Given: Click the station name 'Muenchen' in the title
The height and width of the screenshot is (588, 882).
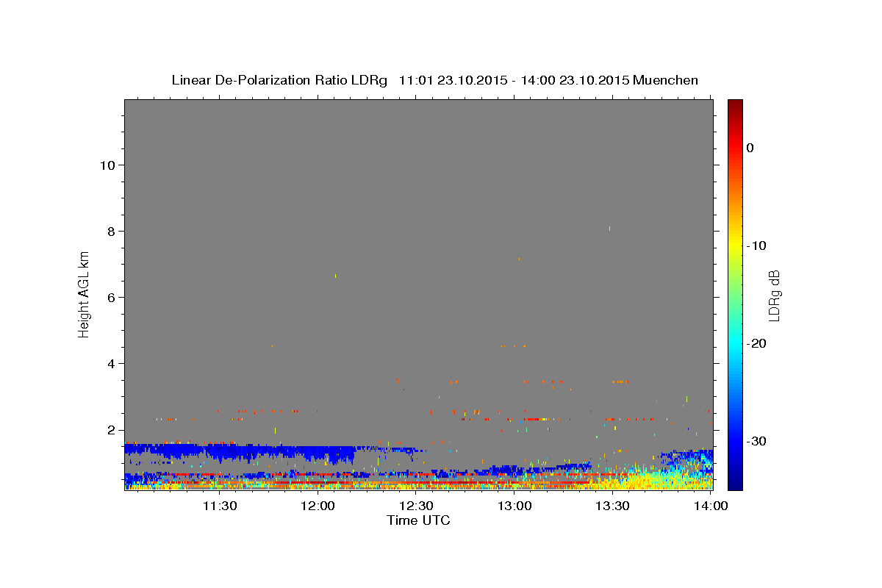Looking at the screenshot, I should (x=666, y=80).
